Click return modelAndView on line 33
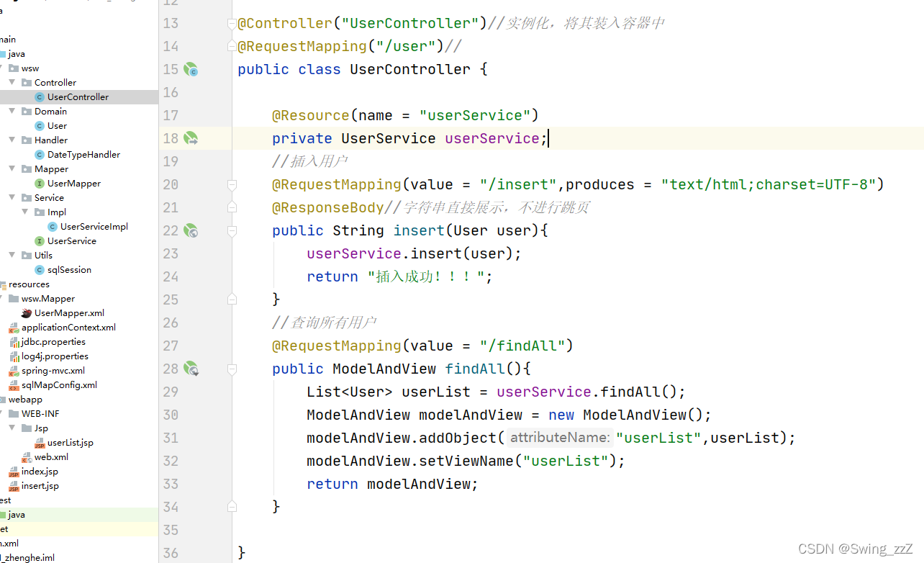 coord(392,484)
